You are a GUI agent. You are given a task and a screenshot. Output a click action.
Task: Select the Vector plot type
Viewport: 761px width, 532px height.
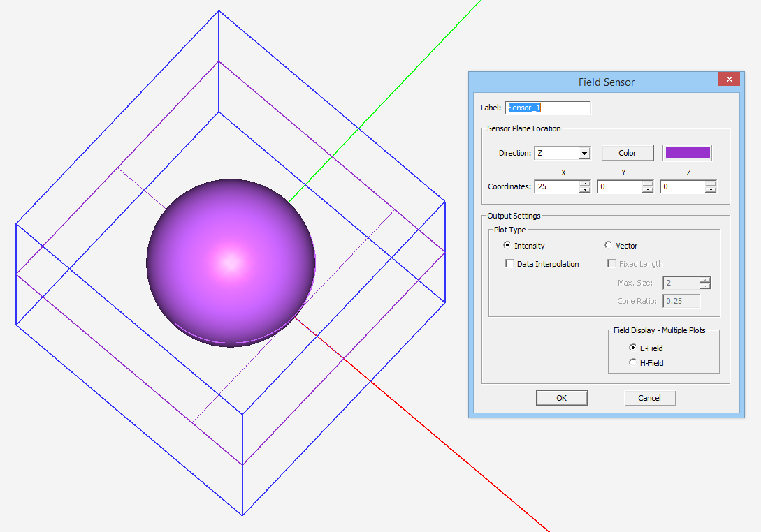click(609, 246)
